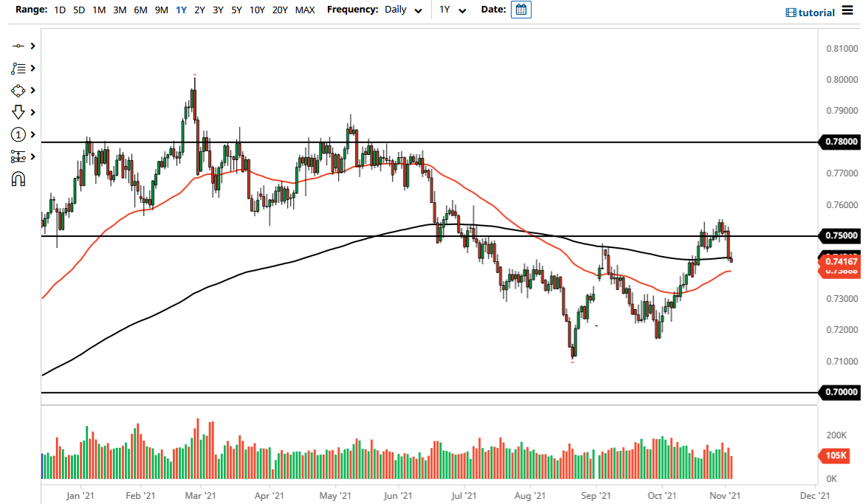Open the Frequency dropdown
866x504 pixels.
(402, 10)
